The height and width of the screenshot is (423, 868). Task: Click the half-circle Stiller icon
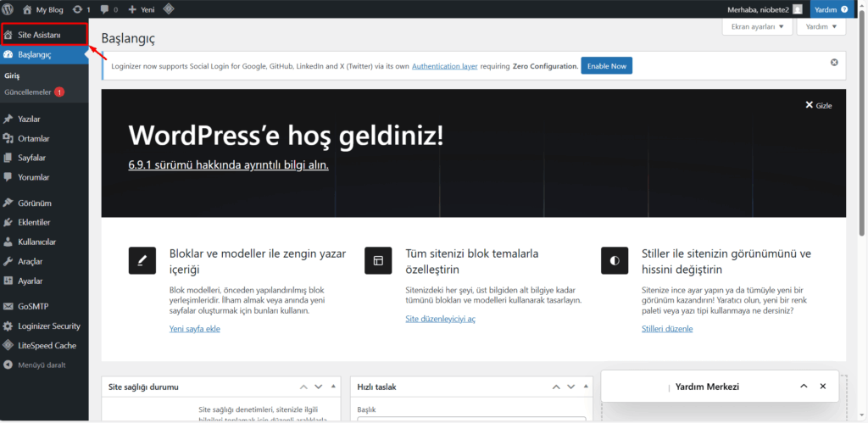click(x=615, y=260)
